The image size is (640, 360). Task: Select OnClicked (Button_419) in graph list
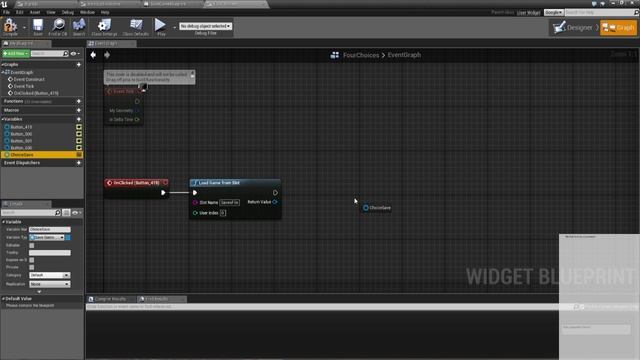point(36,93)
